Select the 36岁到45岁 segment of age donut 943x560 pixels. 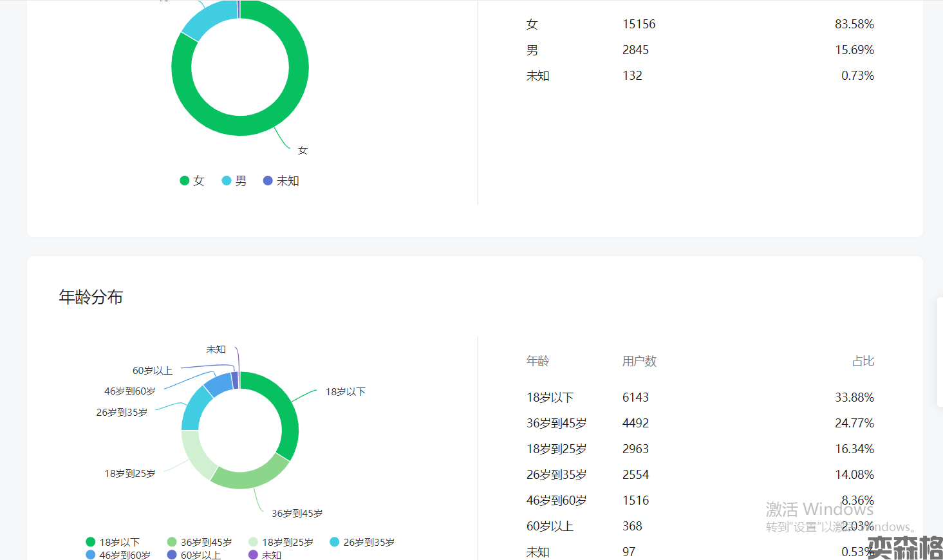[250, 477]
